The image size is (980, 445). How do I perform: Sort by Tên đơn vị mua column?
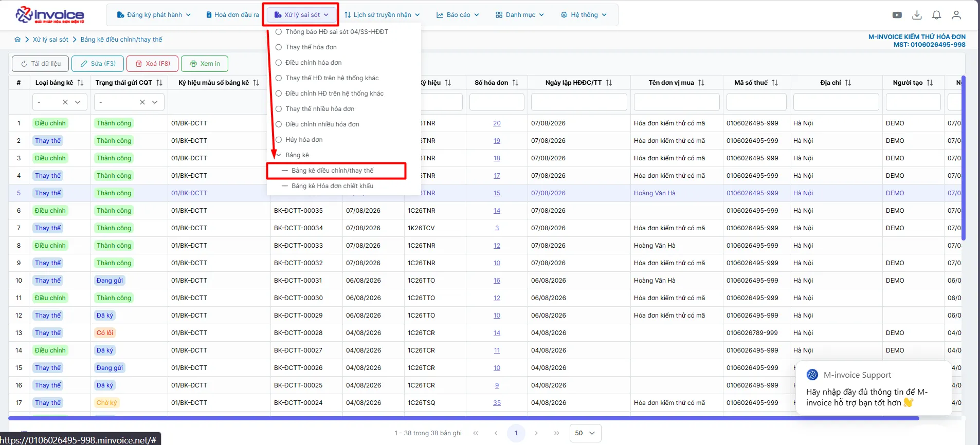(701, 83)
